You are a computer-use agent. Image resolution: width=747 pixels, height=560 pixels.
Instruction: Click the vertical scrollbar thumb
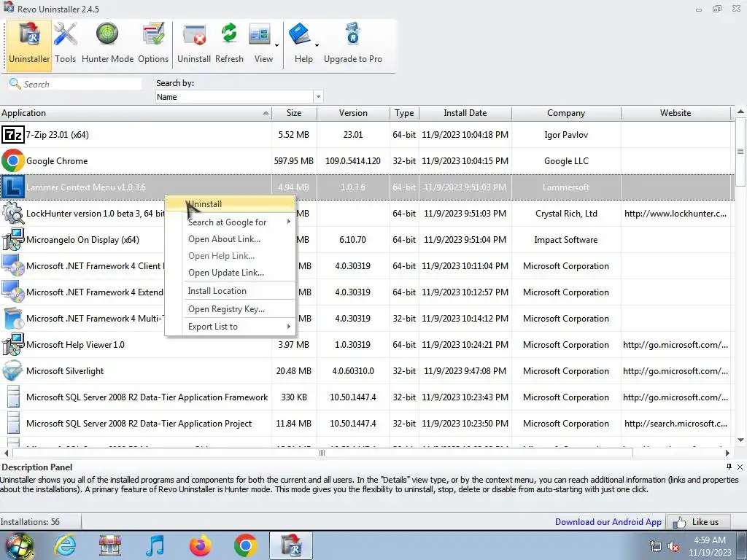(740, 152)
